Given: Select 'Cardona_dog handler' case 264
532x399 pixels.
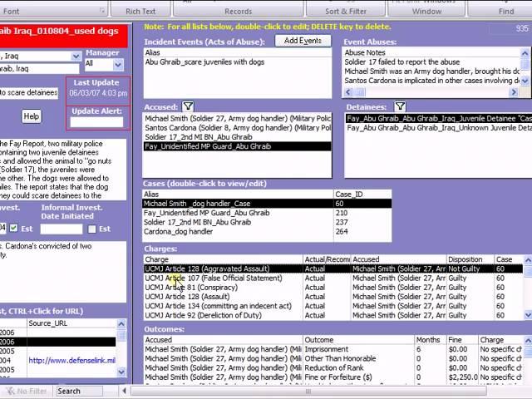Looking at the screenshot, I should click(267, 232).
